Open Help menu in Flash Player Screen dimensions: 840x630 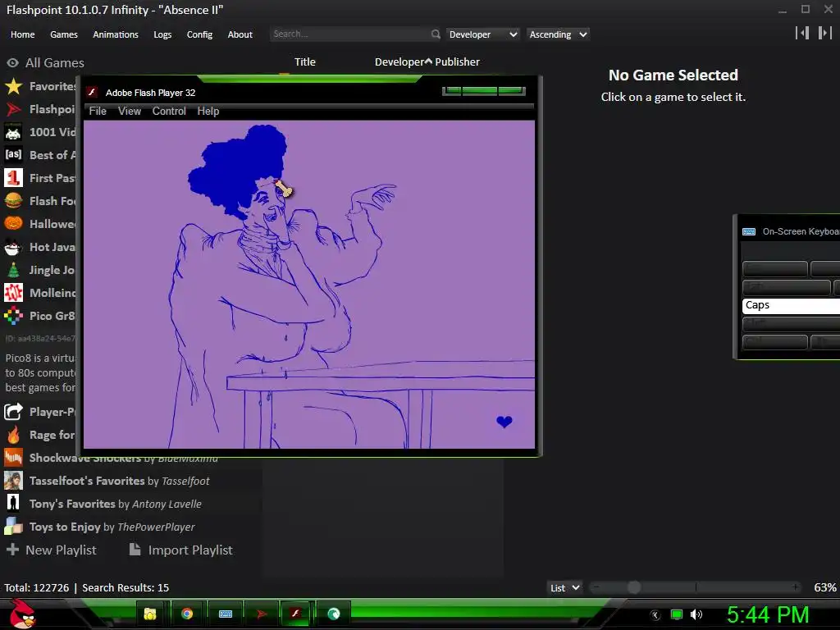tap(208, 112)
